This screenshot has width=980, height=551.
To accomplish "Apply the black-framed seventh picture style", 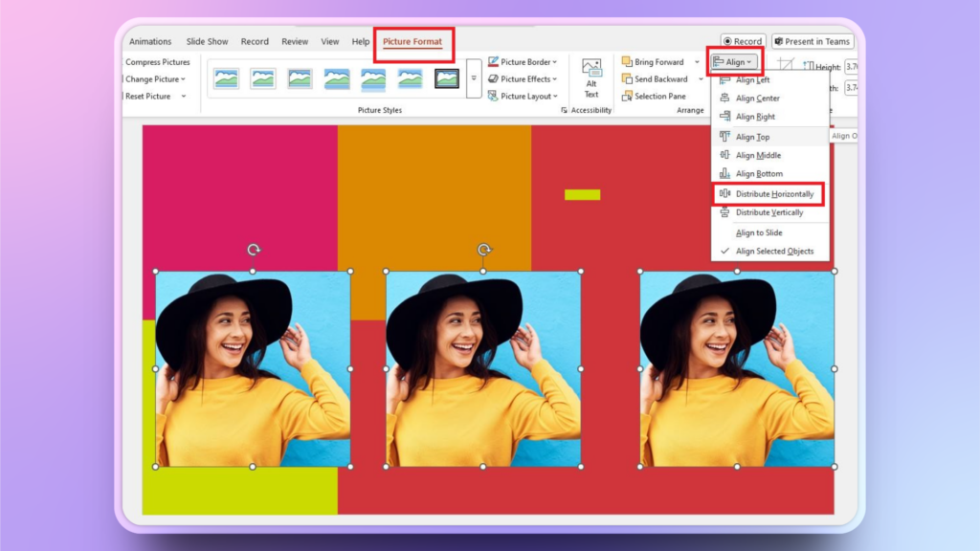I will (447, 78).
